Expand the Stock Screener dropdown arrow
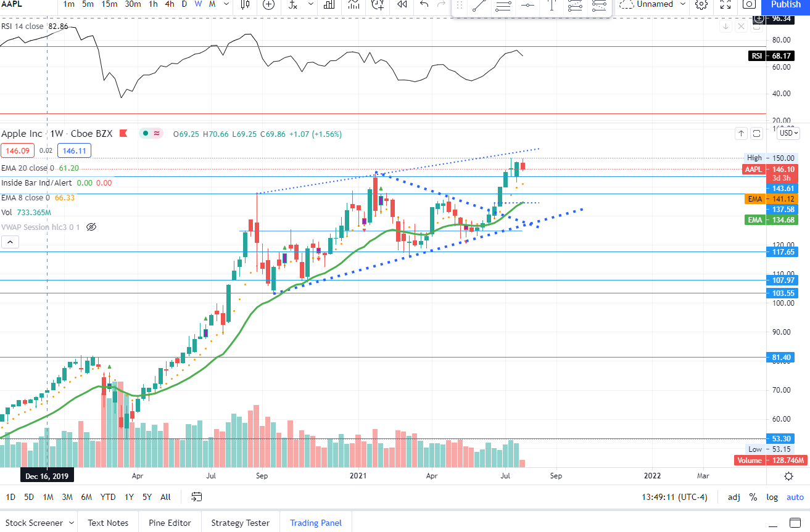 tap(71, 523)
